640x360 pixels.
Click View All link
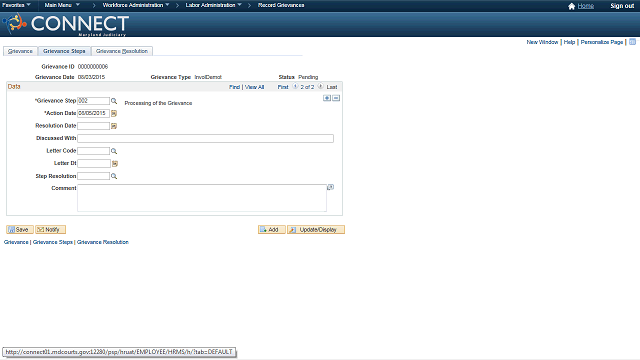pos(254,87)
